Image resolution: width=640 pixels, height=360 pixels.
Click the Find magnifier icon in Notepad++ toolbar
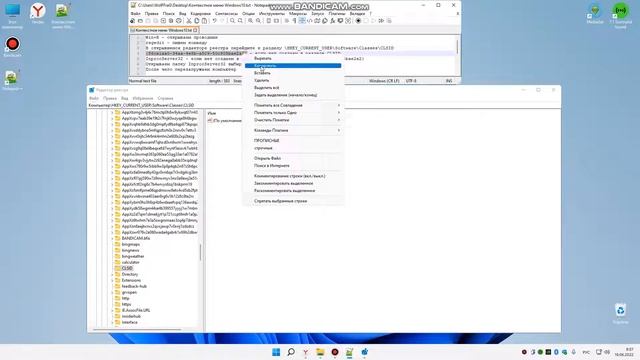(x=232, y=21)
